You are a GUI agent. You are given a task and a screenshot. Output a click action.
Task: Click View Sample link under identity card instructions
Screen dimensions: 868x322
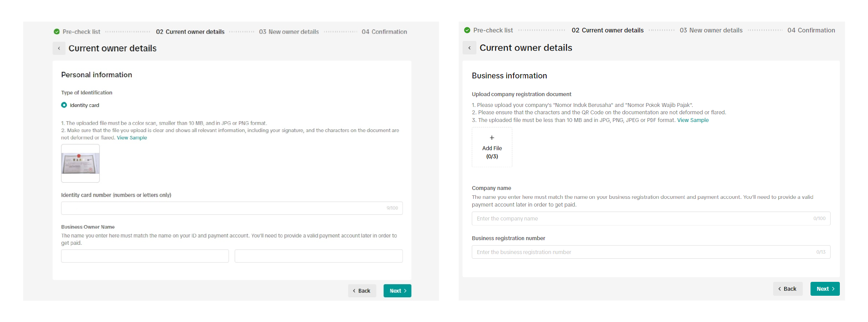coord(132,138)
